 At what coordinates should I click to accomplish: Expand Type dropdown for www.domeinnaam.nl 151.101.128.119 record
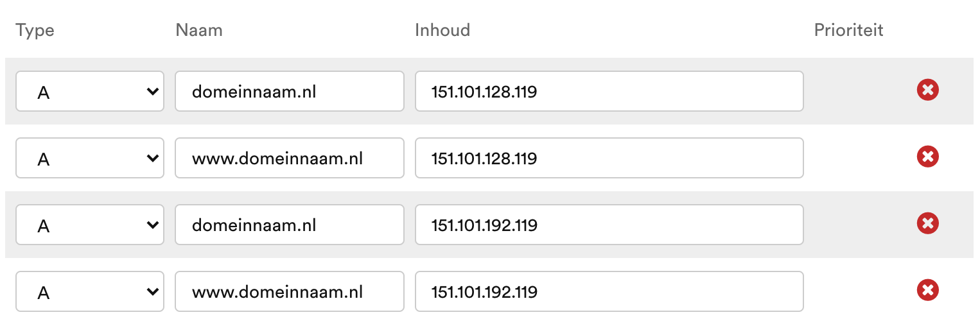click(x=90, y=158)
